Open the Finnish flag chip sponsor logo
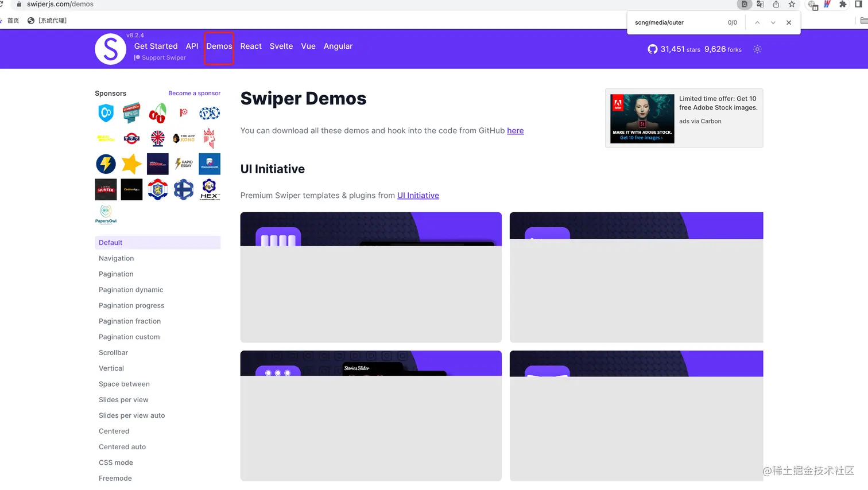Viewport: 868px width, 490px height. [x=184, y=189]
